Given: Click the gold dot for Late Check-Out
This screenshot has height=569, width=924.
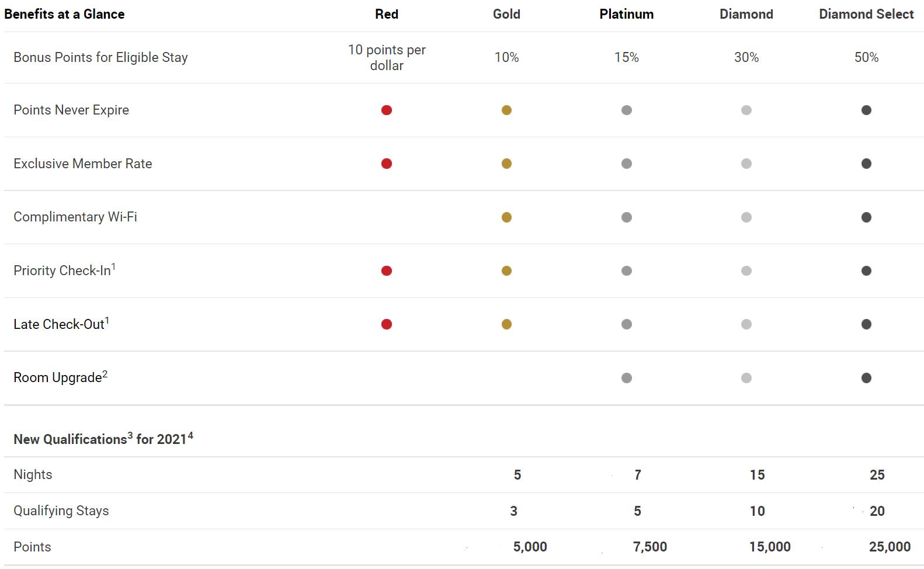Looking at the screenshot, I should pos(506,324).
